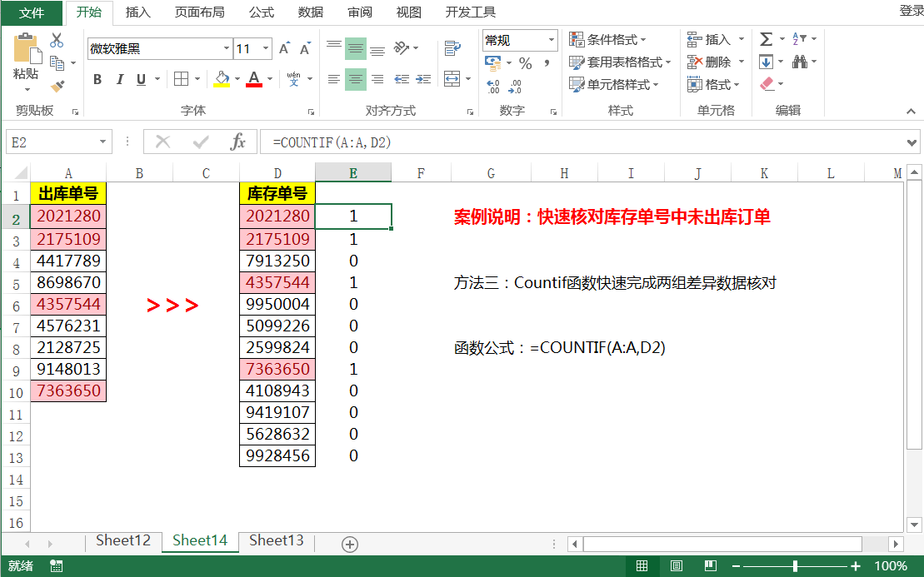The width and height of the screenshot is (924, 577).
Task: Increase font size with the large A icon
Action: (x=285, y=48)
